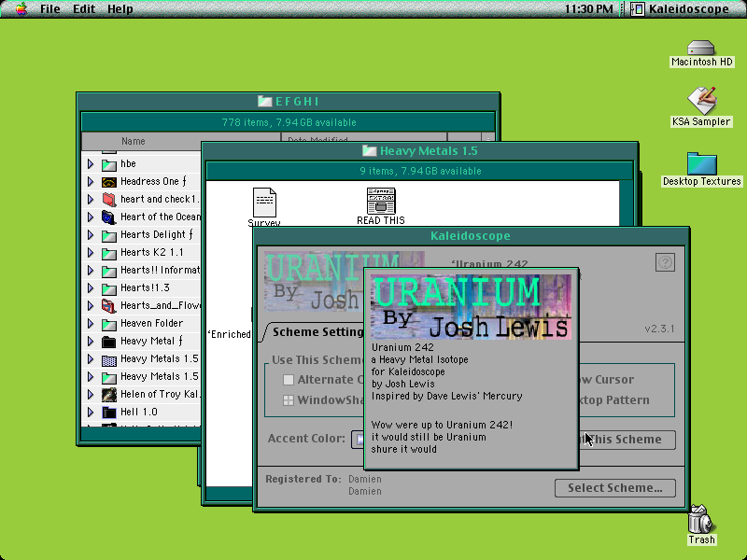The image size is (747, 560).
Task: Click the 'Inspired by Dave Lewis' Mercury' line
Action: (x=447, y=396)
